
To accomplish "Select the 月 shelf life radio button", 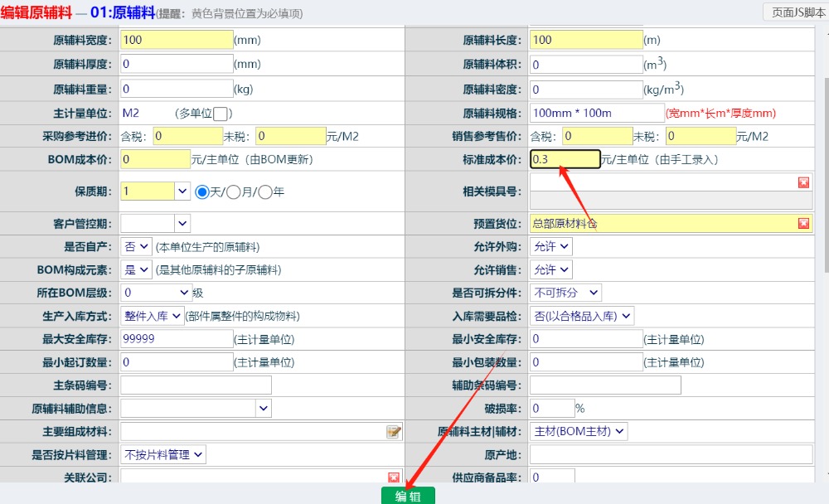I will (x=234, y=191).
